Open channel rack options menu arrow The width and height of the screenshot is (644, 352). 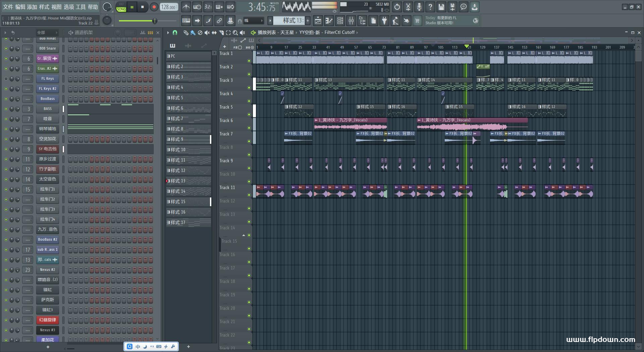tap(5, 33)
